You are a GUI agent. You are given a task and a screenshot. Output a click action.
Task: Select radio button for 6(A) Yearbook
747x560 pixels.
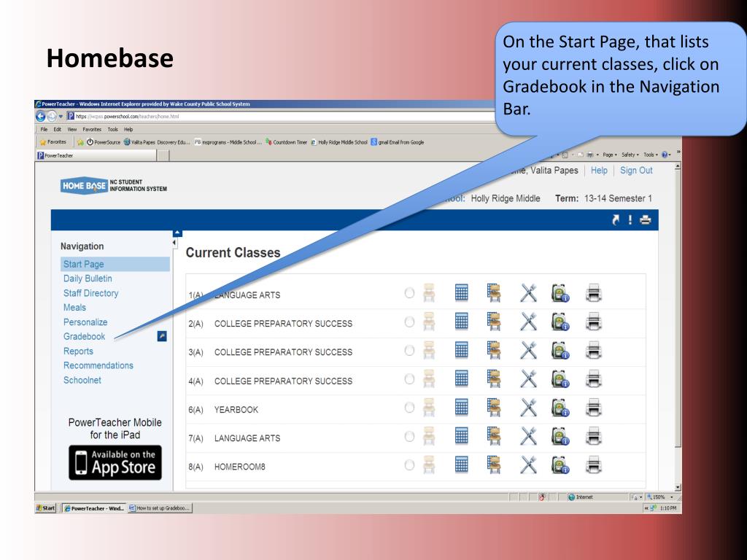(x=409, y=408)
